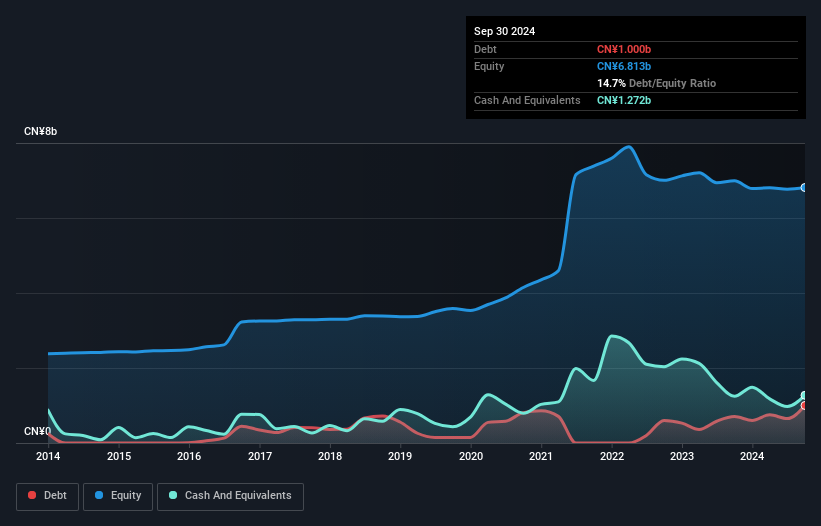Screen dimensions: 821x526
Task: Click the teal Cash And Equivalents legend dot
Action: (x=173, y=495)
